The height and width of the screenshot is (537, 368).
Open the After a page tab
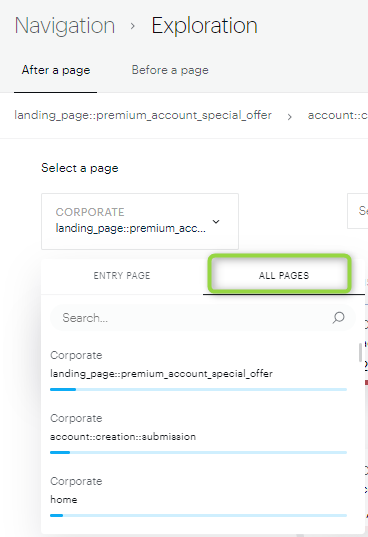pos(56,70)
